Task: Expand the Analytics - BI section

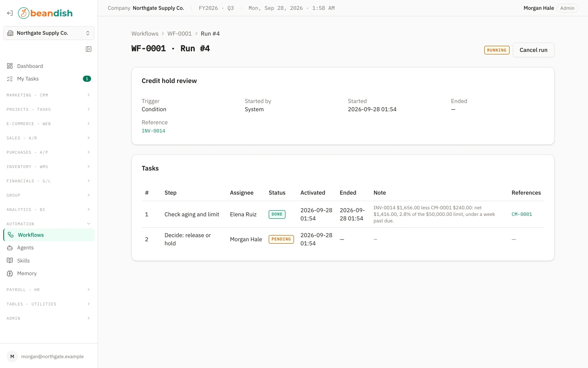Action: click(x=49, y=209)
